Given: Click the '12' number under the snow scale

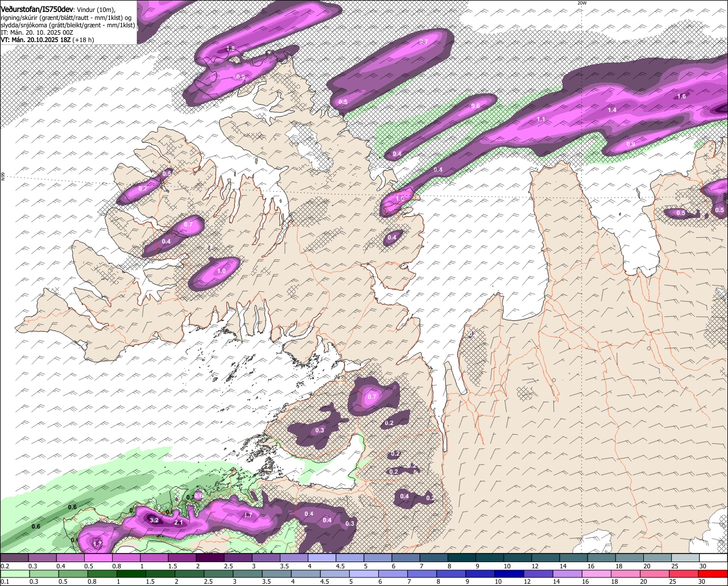Looking at the screenshot, I should point(535,566).
